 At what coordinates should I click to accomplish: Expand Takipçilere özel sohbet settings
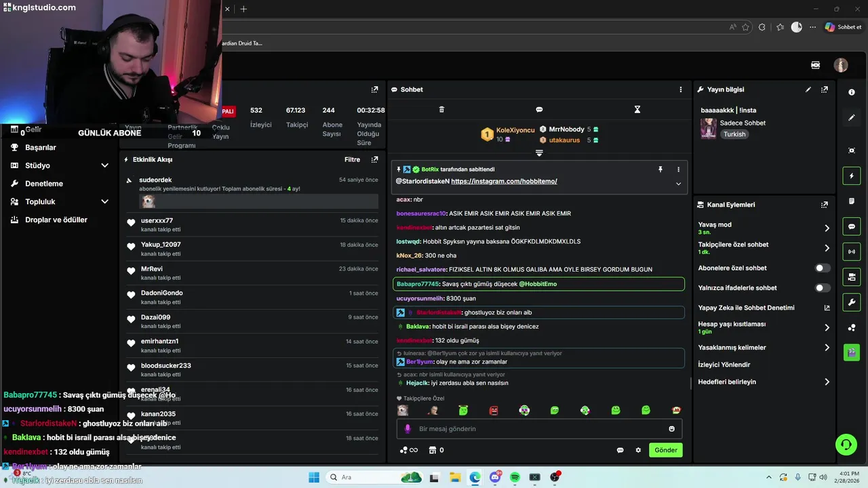click(827, 248)
